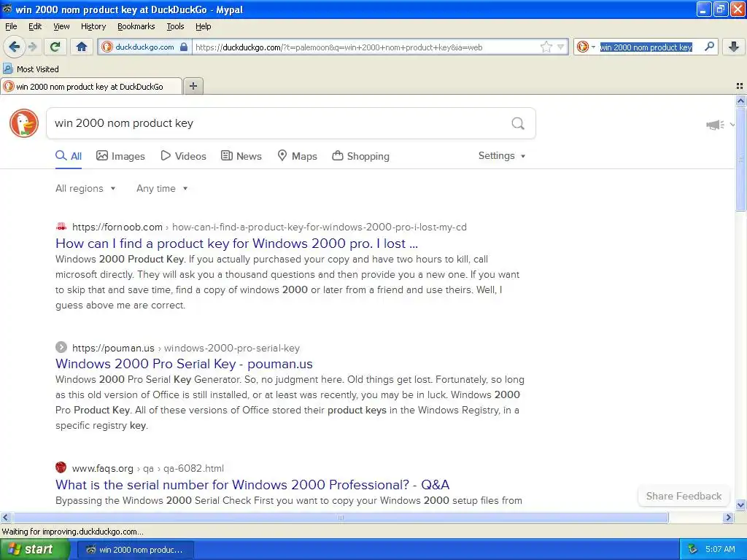Click the 5:07 AM taskbar clock
747x560 pixels.
tap(720, 550)
